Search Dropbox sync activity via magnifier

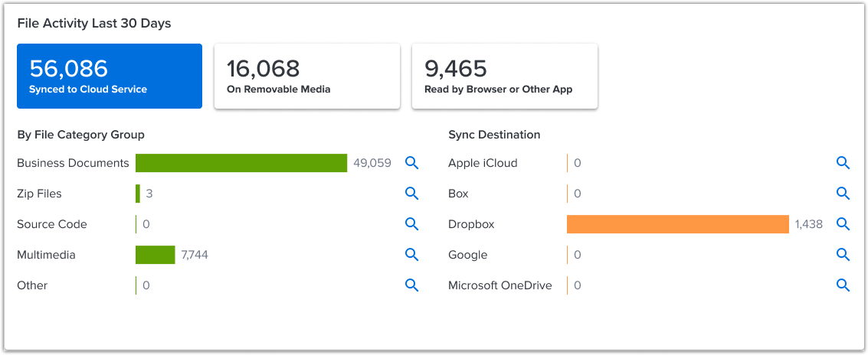[843, 224]
